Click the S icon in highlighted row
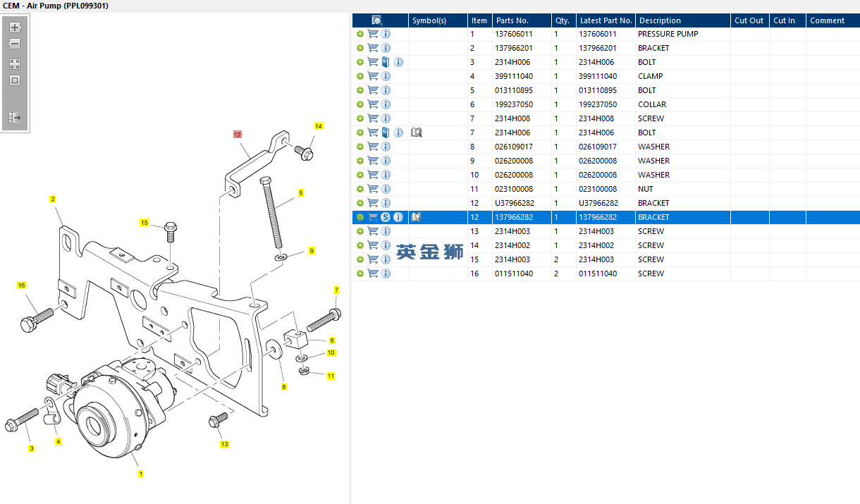Screen dimensions: 860x504 [x=386, y=217]
